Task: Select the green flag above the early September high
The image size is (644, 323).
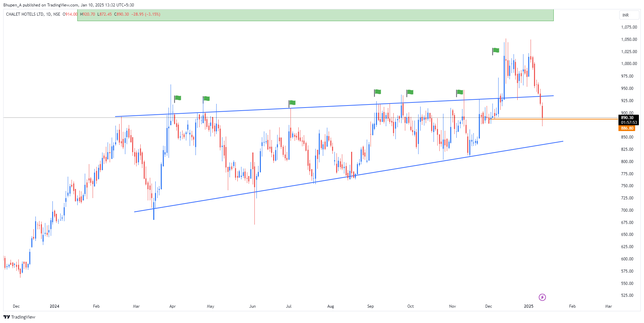Action: tap(377, 92)
